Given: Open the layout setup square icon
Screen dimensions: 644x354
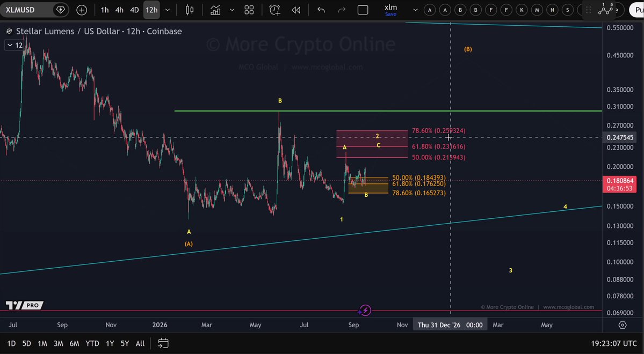Looking at the screenshot, I should (363, 10).
